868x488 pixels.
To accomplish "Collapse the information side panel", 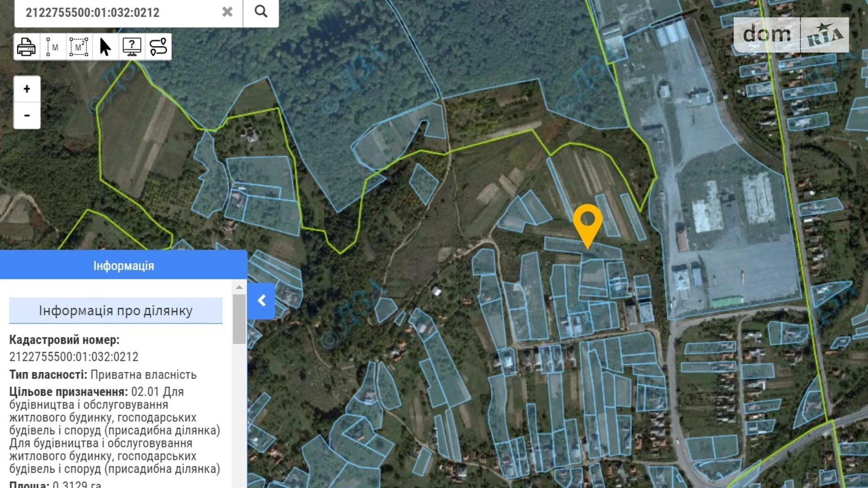I will pos(261,301).
